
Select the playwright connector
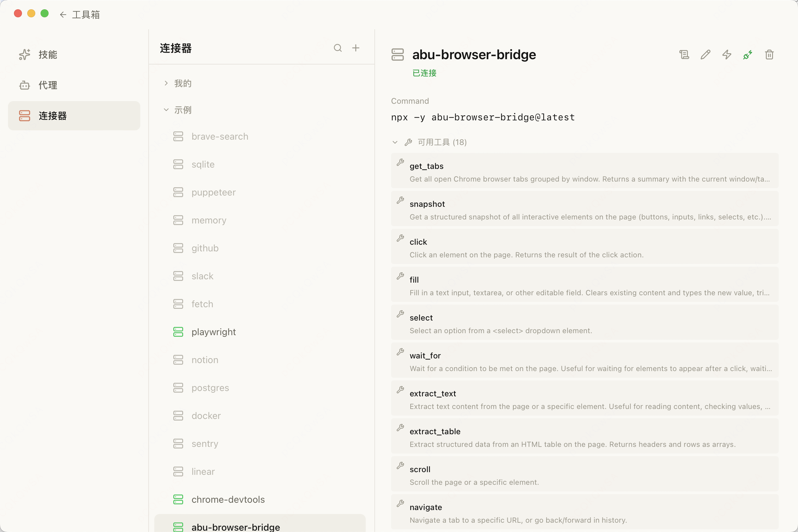(260, 332)
